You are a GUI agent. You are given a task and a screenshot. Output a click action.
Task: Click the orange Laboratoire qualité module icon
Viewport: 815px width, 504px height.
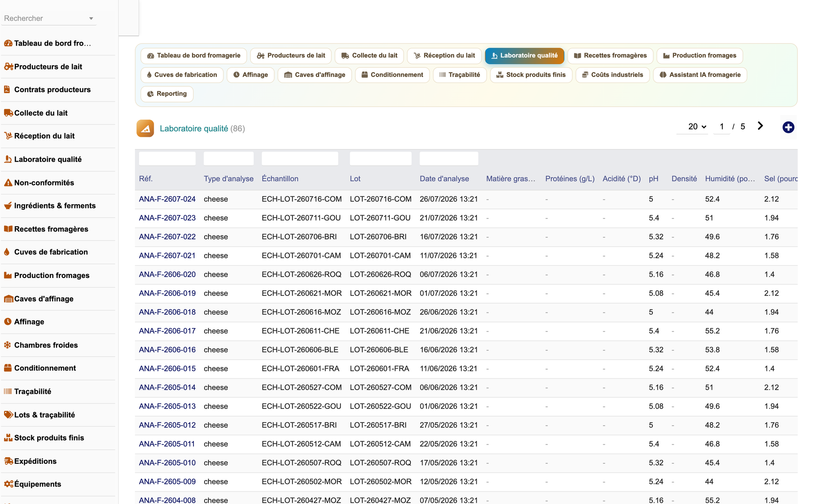145,129
